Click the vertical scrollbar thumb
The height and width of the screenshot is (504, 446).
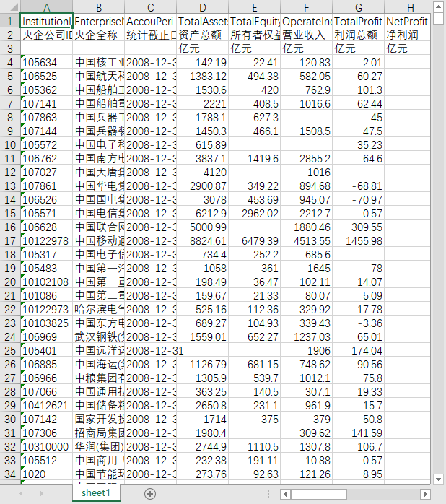[438, 18]
